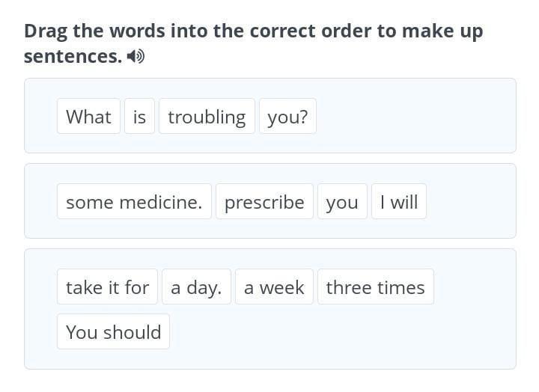Click empty space right of "three times"
539x392 pixels.
475,287
